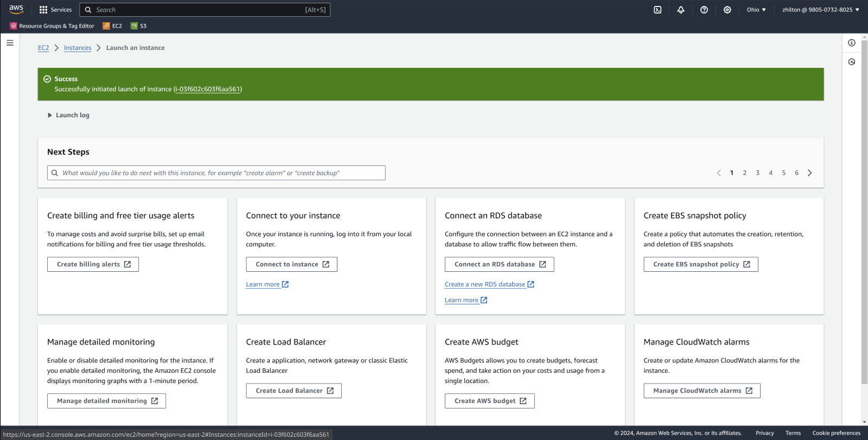Click the Create AWS budget button
Screen dimensions: 868x440
point(490,401)
